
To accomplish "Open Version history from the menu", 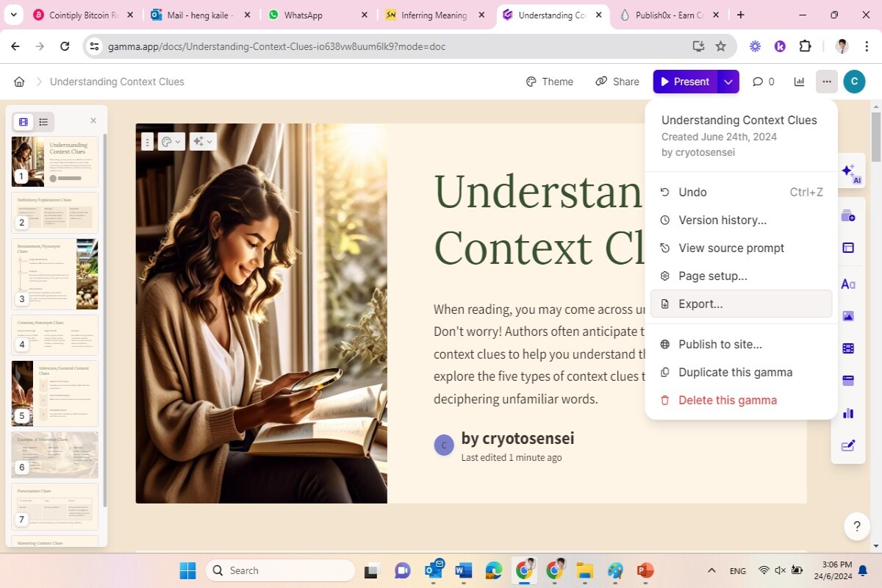I will [741, 220].
